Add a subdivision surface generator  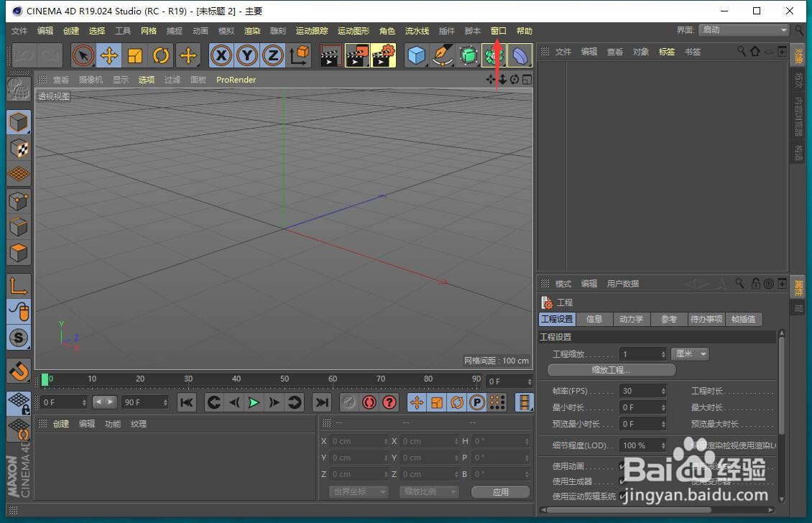[x=468, y=55]
